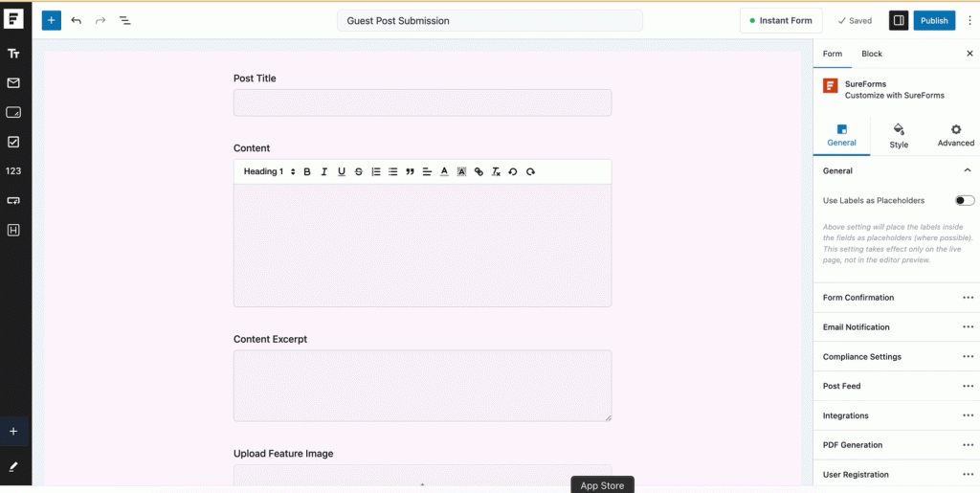Open Compliance Settings options dots
The image size is (980, 493).
pos(969,357)
